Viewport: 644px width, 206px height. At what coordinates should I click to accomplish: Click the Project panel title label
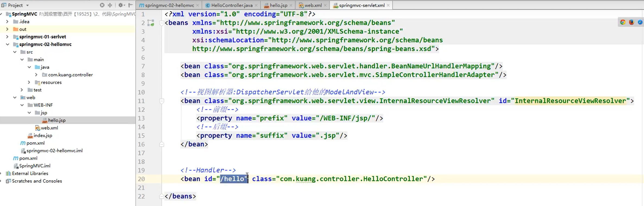[x=15, y=5]
